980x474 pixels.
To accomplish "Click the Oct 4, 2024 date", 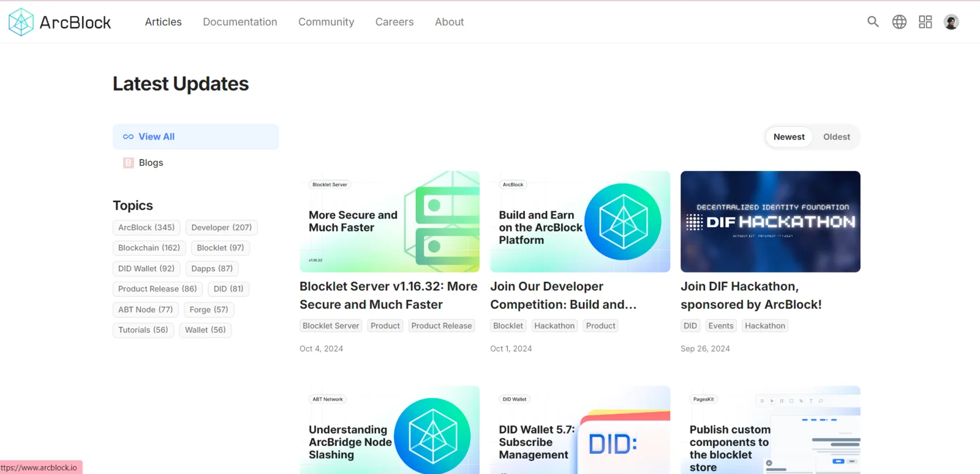I will coord(321,349).
